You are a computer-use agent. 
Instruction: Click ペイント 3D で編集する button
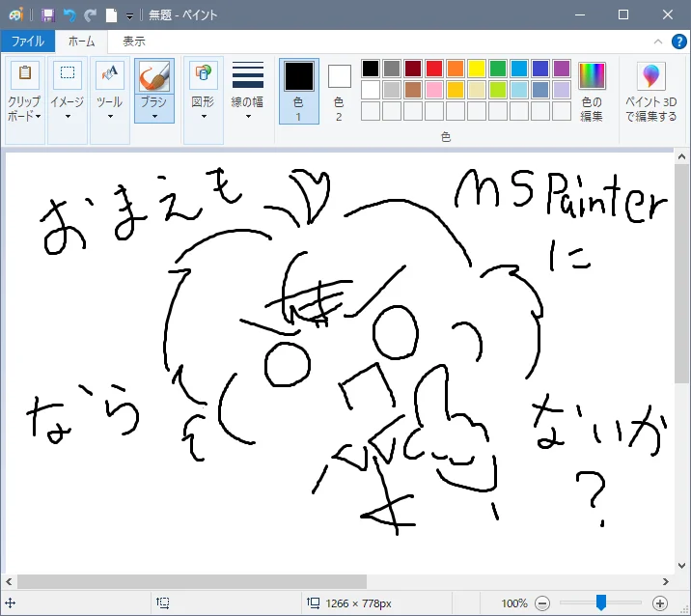pyautogui.click(x=650, y=92)
